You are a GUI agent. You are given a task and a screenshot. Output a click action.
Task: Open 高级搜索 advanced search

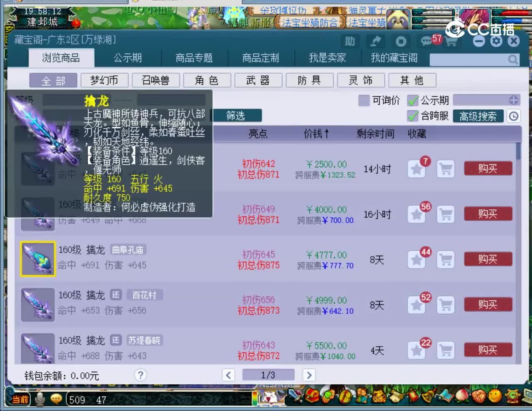coord(478,116)
